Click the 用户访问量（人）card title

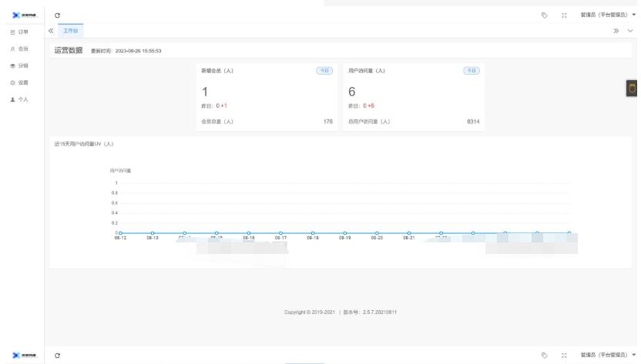click(x=366, y=71)
